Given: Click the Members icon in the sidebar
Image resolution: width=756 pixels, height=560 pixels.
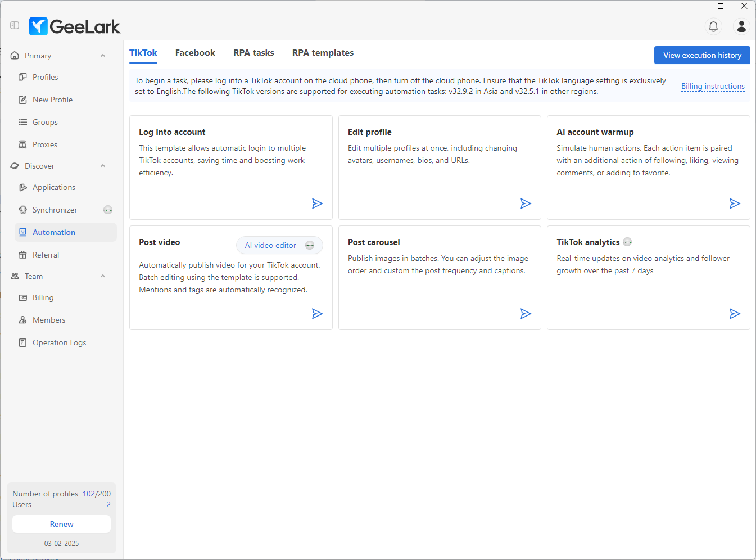Looking at the screenshot, I should pyautogui.click(x=22, y=320).
